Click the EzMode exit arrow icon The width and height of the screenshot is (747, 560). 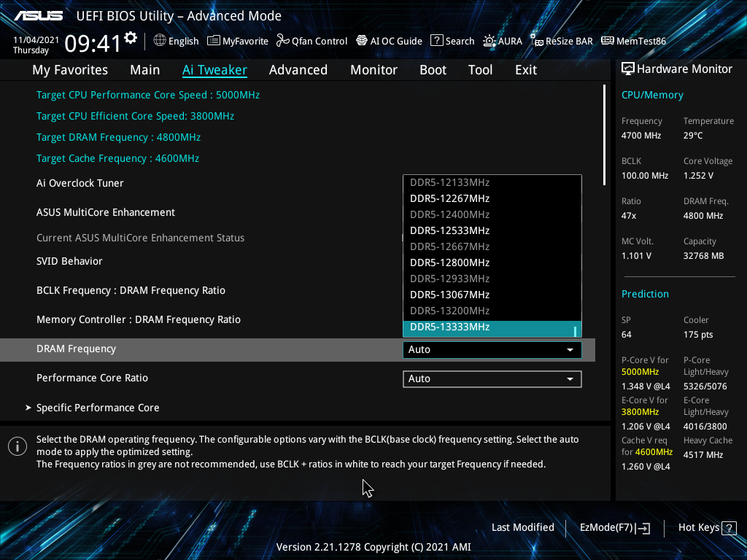tap(643, 528)
